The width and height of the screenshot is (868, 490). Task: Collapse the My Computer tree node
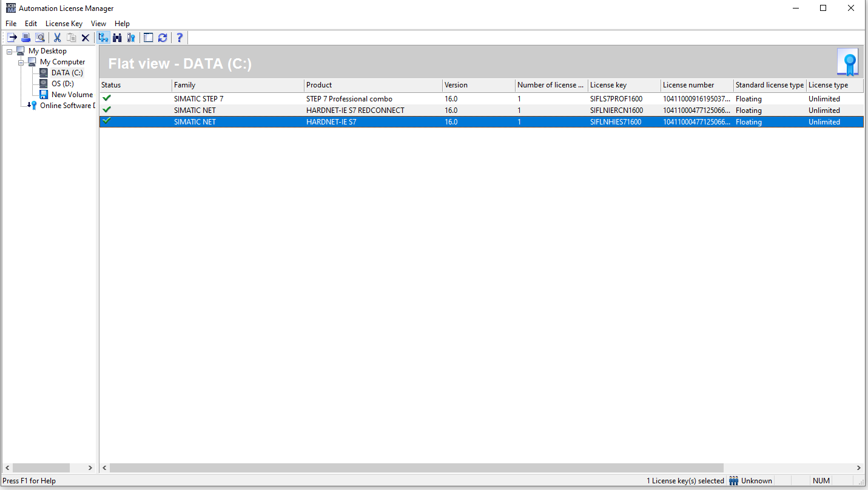point(21,63)
